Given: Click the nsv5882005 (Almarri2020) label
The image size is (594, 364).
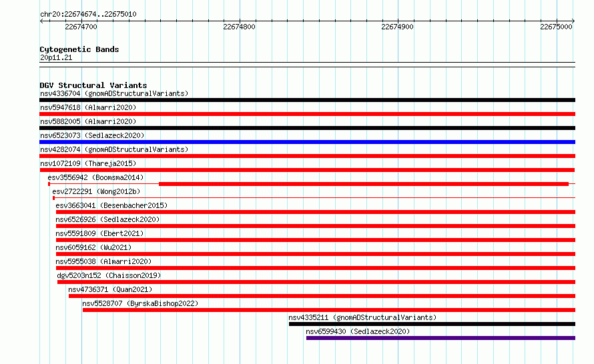Looking at the screenshot, I should [88, 121].
